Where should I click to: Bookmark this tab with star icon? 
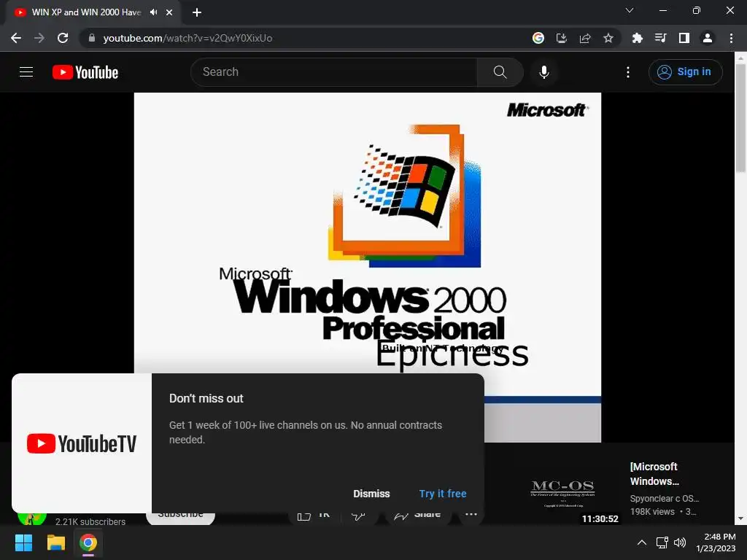(608, 38)
